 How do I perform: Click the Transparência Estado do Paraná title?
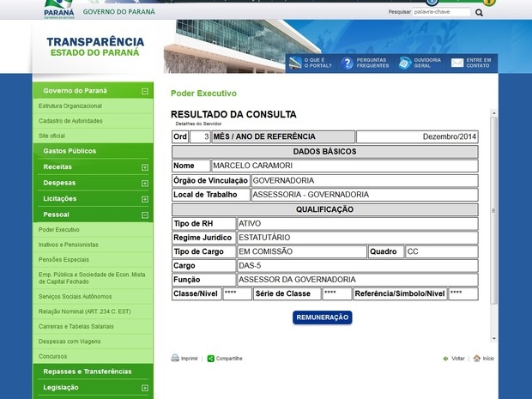pyautogui.click(x=95, y=46)
